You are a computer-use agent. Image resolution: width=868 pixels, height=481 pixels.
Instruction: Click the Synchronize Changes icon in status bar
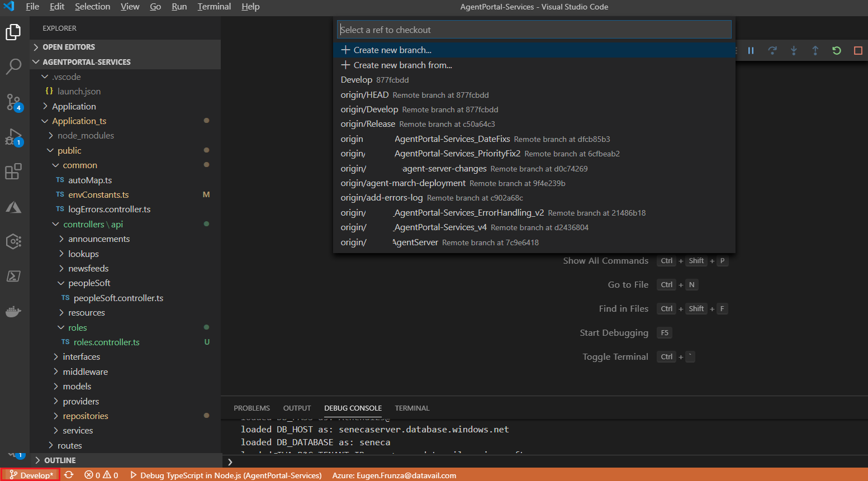point(69,475)
